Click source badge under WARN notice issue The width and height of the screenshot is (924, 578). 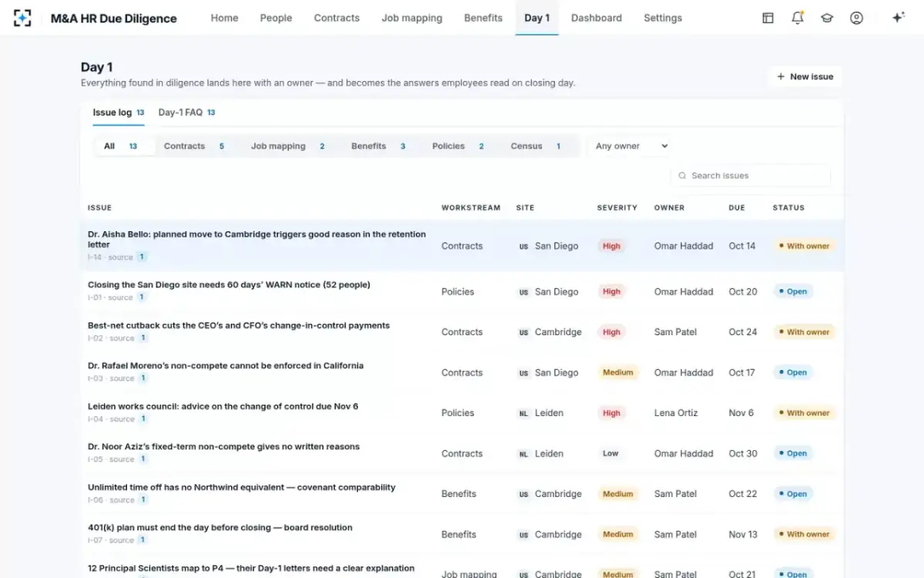(142, 297)
